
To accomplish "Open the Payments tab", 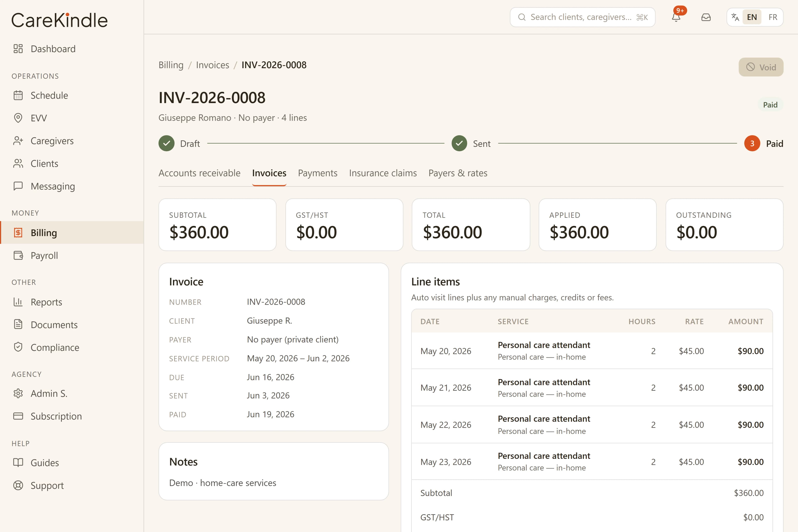I will (318, 173).
